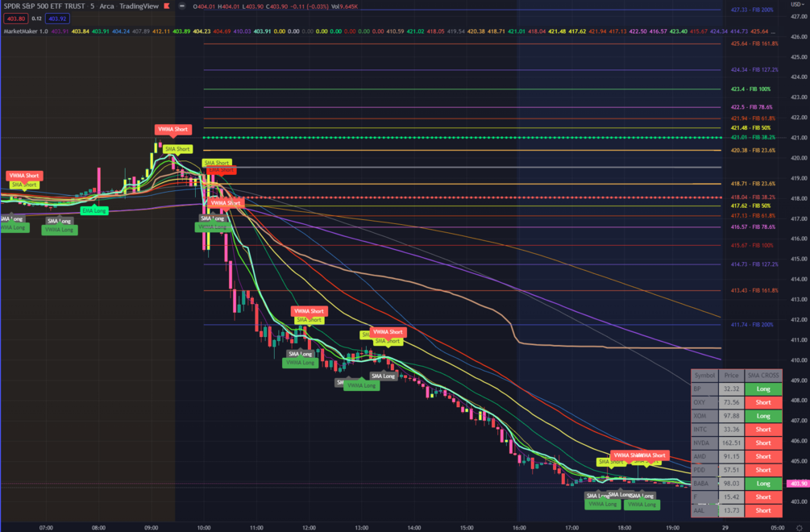Viewport: 810px width, 532px height.
Task: Toggle NVDA Short status in the watchlist
Action: 764,442
